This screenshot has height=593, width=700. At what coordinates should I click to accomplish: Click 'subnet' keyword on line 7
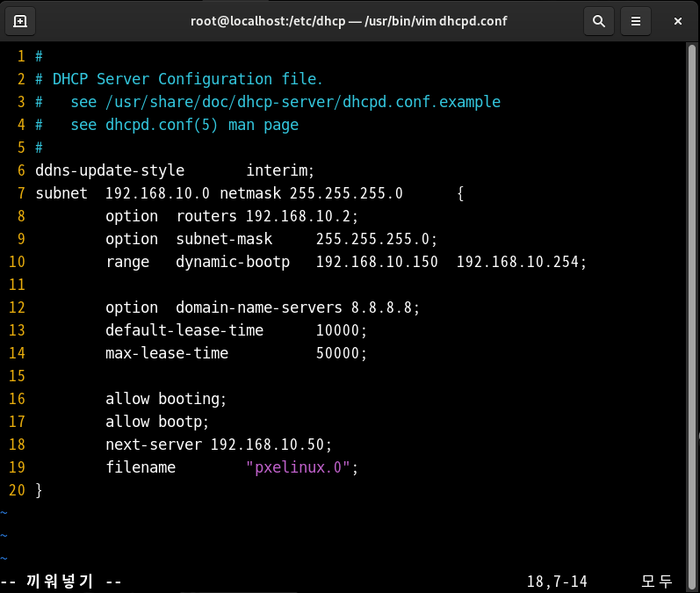tap(61, 193)
